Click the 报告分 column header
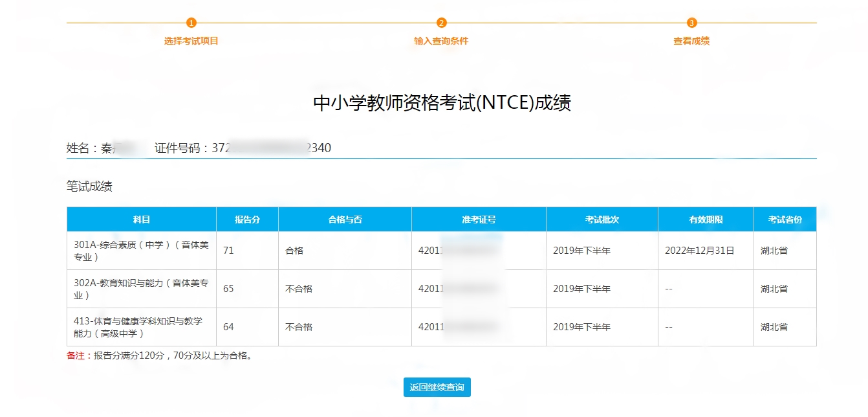The image size is (868, 417). pyautogui.click(x=247, y=220)
